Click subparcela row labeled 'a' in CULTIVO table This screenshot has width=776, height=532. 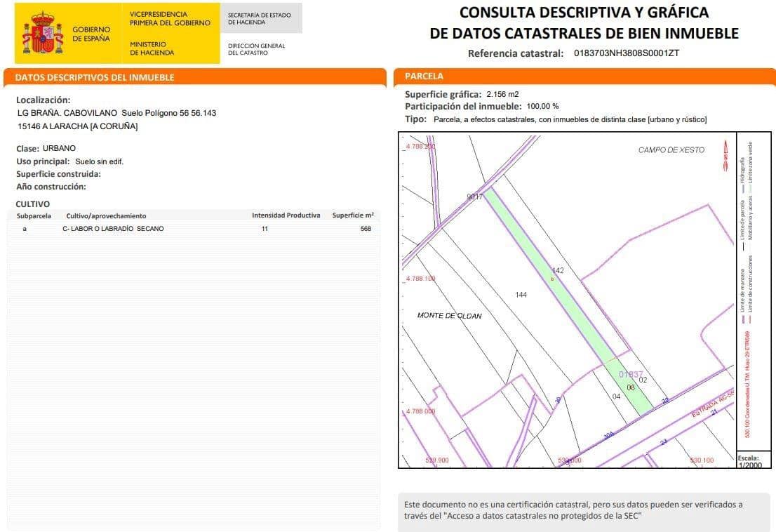(25, 228)
